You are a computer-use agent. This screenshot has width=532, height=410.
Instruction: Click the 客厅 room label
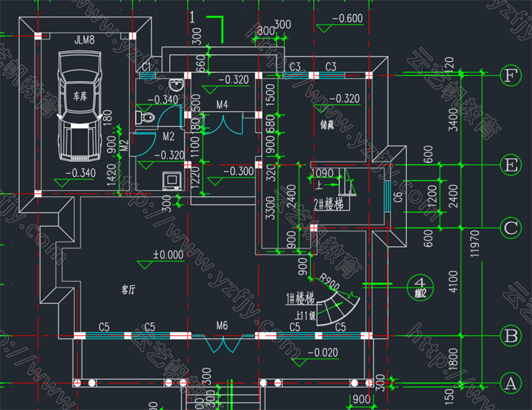128,289
